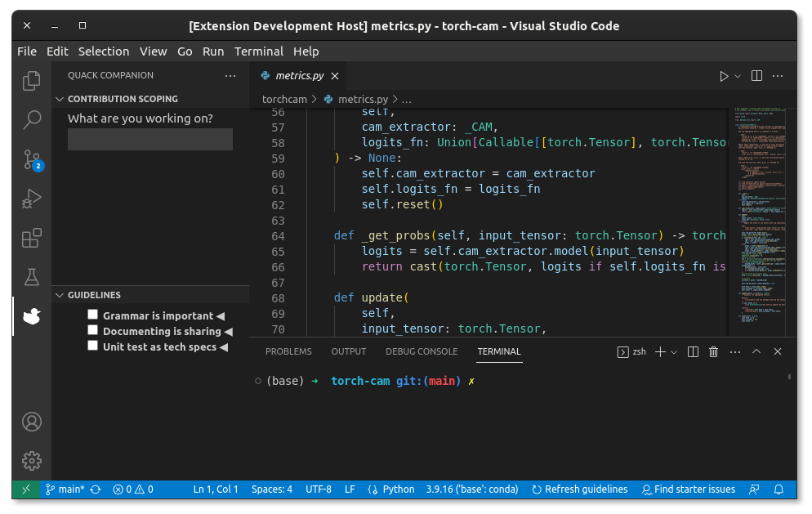Collapse the Guidelines section
The width and height of the screenshot is (812, 514).
[x=60, y=295]
